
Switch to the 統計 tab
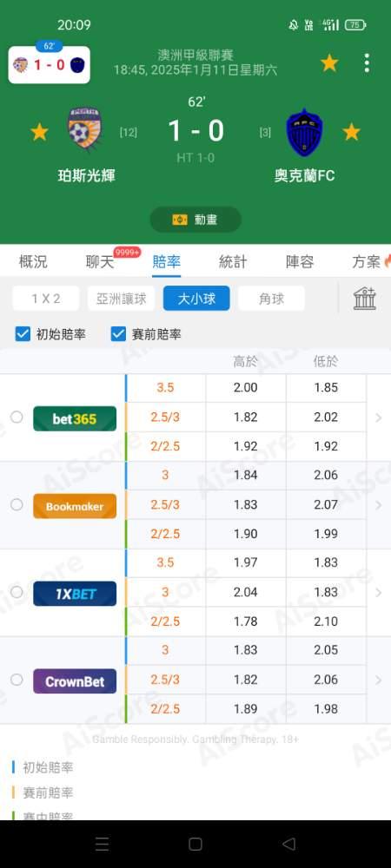coord(233,262)
